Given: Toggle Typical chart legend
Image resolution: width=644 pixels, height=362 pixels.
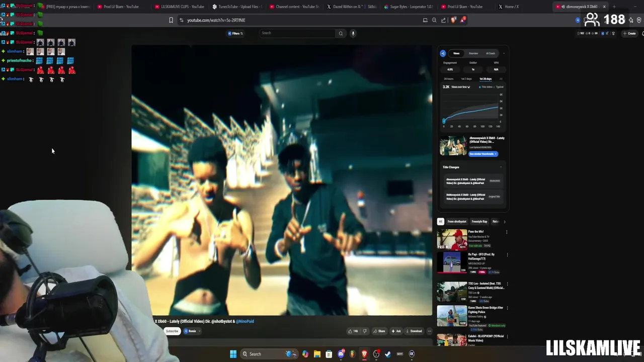Looking at the screenshot, I should coord(499,87).
